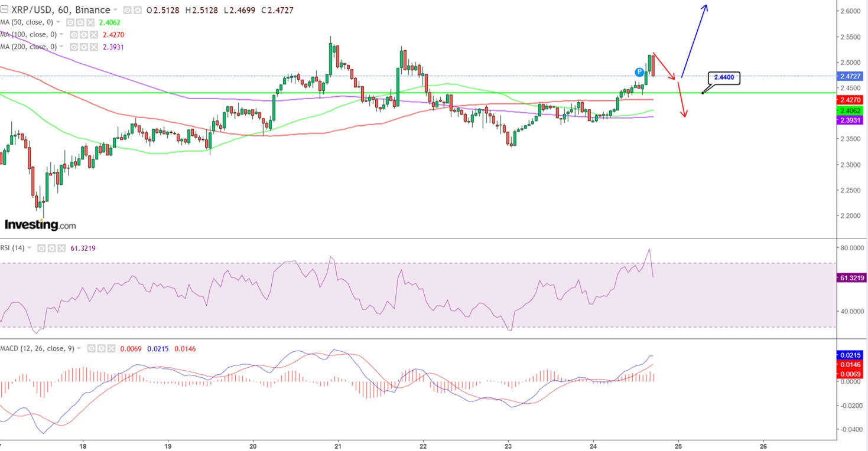Click the 2.6000 level on the price axis
Screen dimensions: 868x451
849,11
